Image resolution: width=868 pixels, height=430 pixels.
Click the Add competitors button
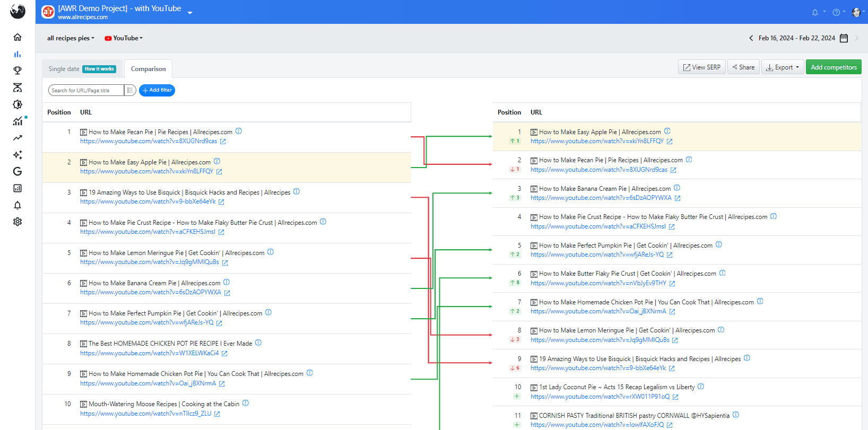tap(834, 67)
